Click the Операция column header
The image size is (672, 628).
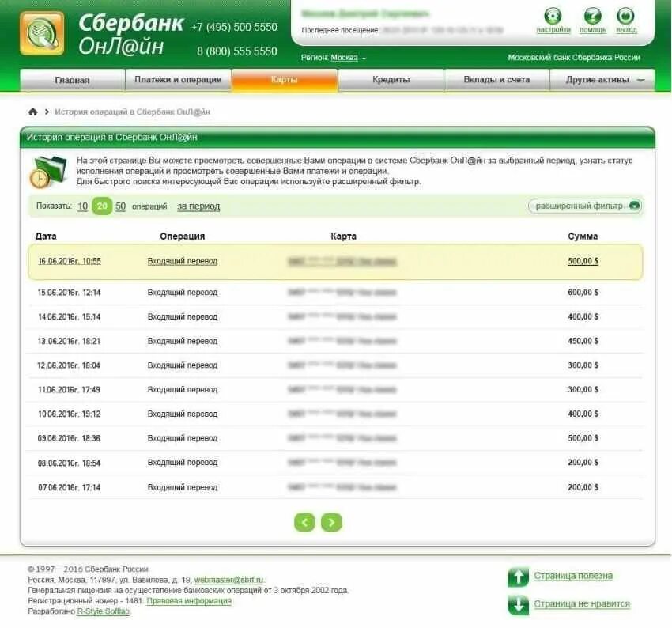click(x=182, y=236)
